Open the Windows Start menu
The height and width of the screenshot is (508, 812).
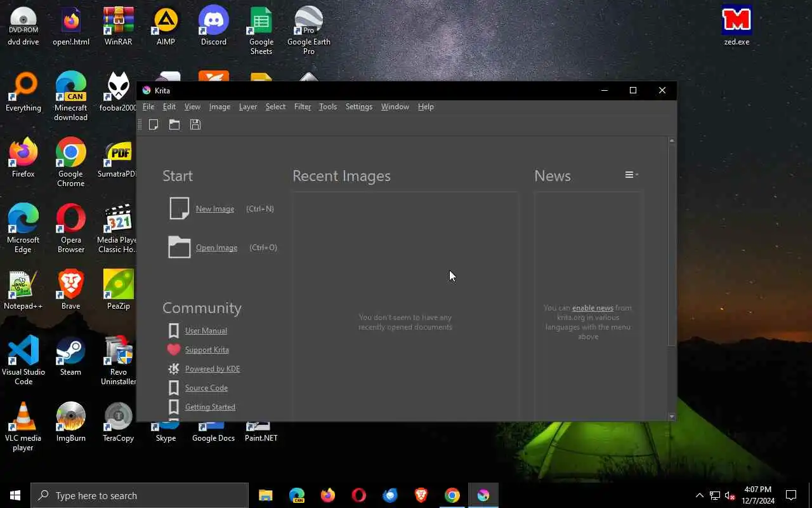pyautogui.click(x=15, y=495)
